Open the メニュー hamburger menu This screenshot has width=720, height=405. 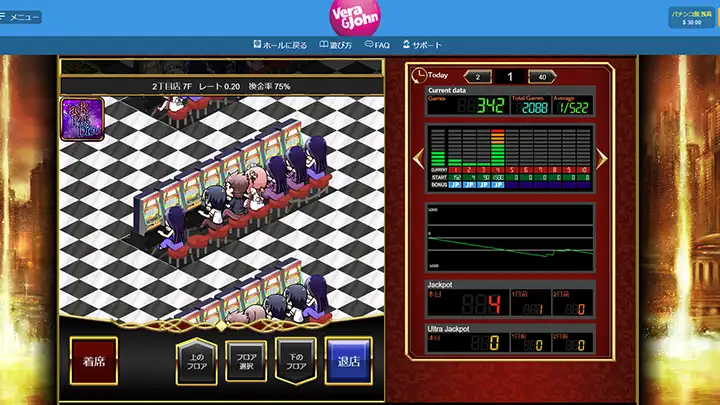tap(21, 17)
